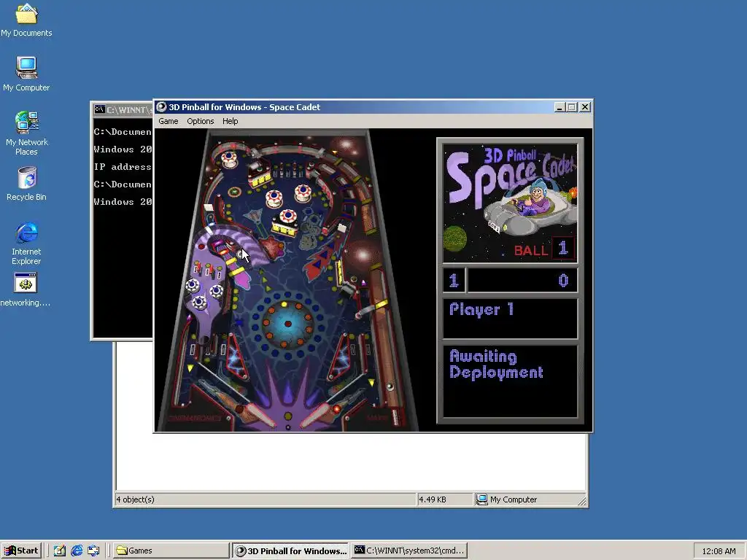Open the My Documents desktop icon
This screenshot has width=747, height=560.
(x=26, y=20)
